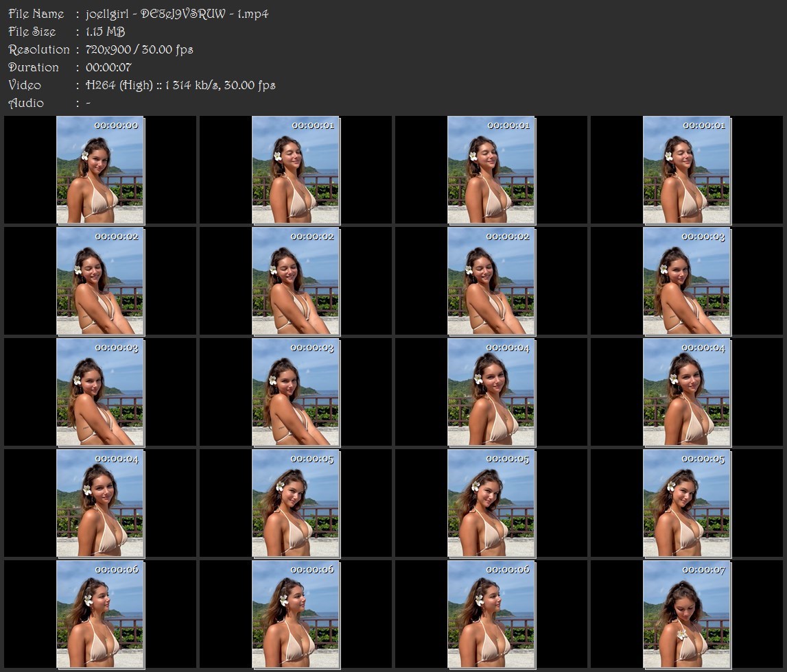The height and width of the screenshot is (672, 787).
Task: Open the second thumbnail stamped 00:00:04
Action: coord(687,392)
